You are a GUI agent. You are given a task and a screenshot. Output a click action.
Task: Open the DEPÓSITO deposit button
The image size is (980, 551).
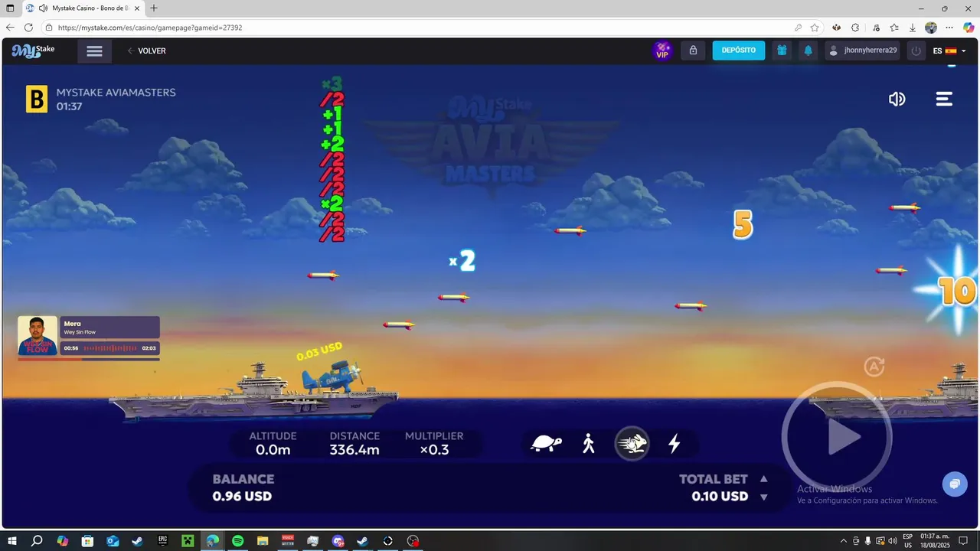click(739, 51)
